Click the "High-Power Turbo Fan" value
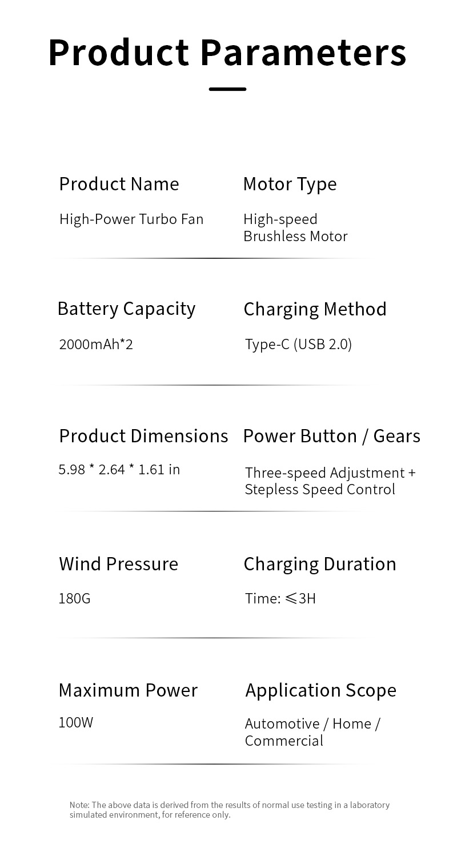The width and height of the screenshot is (457, 868). 131,219
